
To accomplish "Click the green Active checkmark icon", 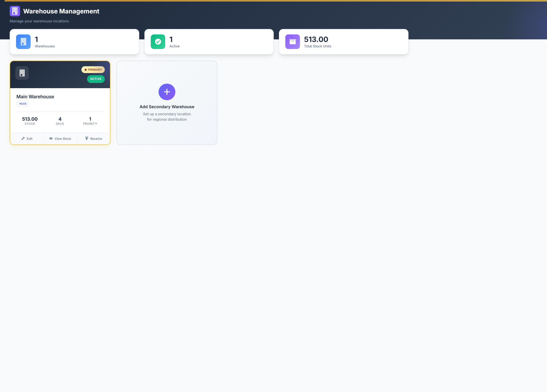I will 158,42.
